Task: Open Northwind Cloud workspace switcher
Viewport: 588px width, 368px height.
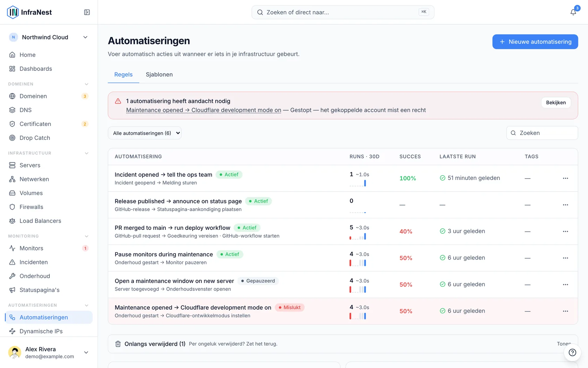Action: tap(49, 37)
